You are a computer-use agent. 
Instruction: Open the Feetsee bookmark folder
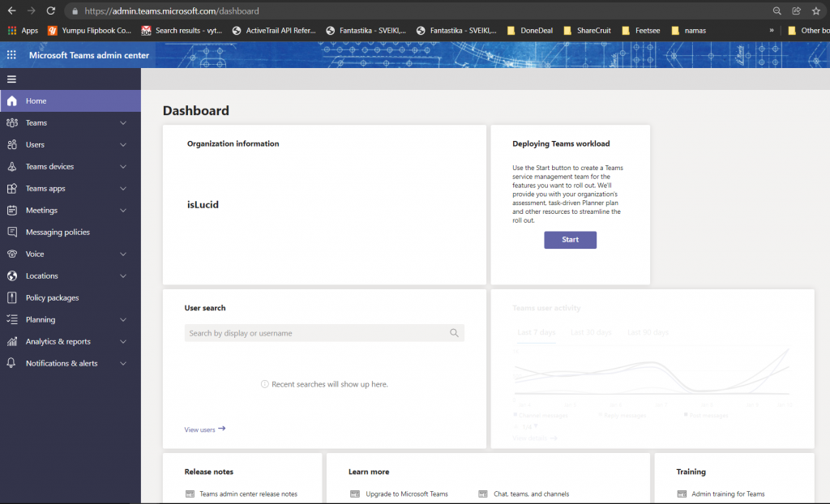point(641,31)
